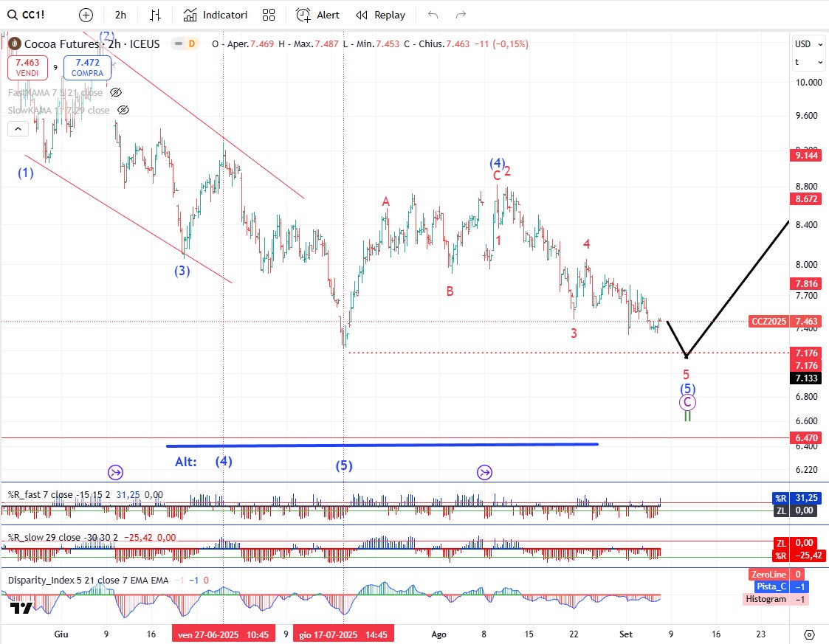Screen dimensions: 829x644
Task: Open chart settings gear icon at bottom right
Action: [x=810, y=634]
